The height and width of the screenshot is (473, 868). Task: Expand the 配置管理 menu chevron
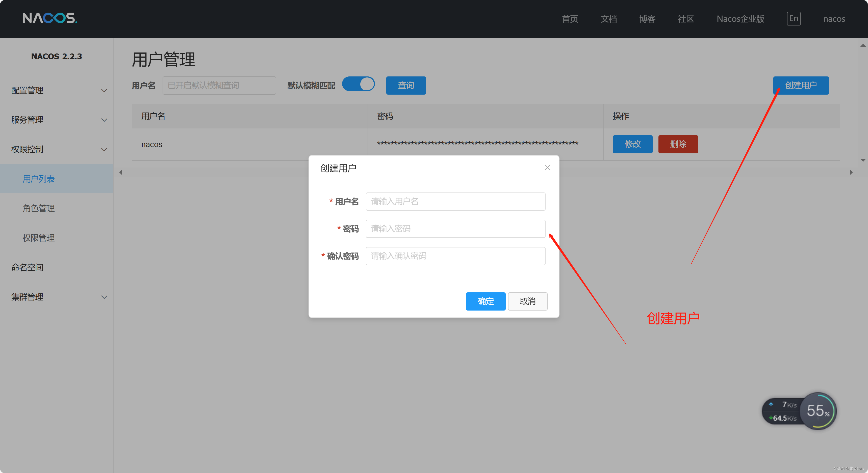point(104,91)
